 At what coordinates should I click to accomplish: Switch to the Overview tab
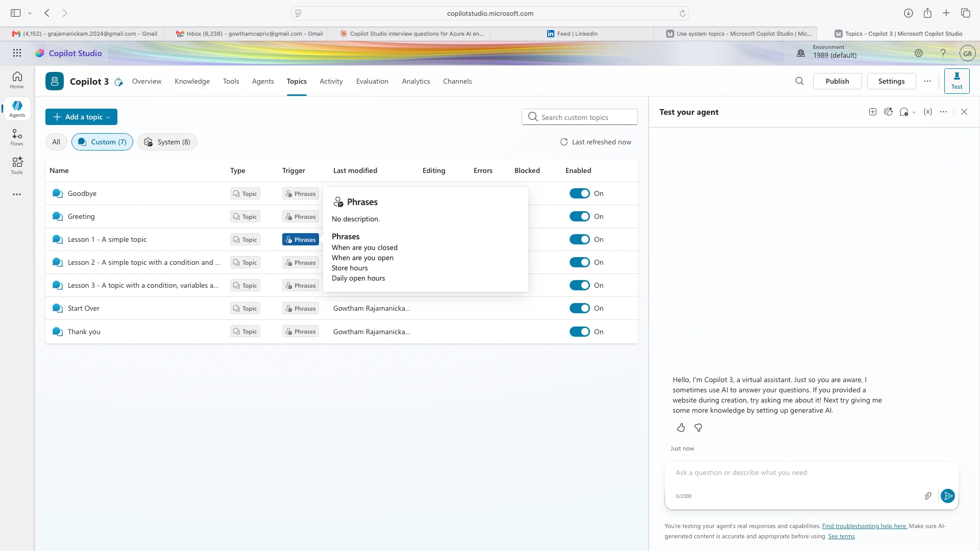pyautogui.click(x=146, y=81)
